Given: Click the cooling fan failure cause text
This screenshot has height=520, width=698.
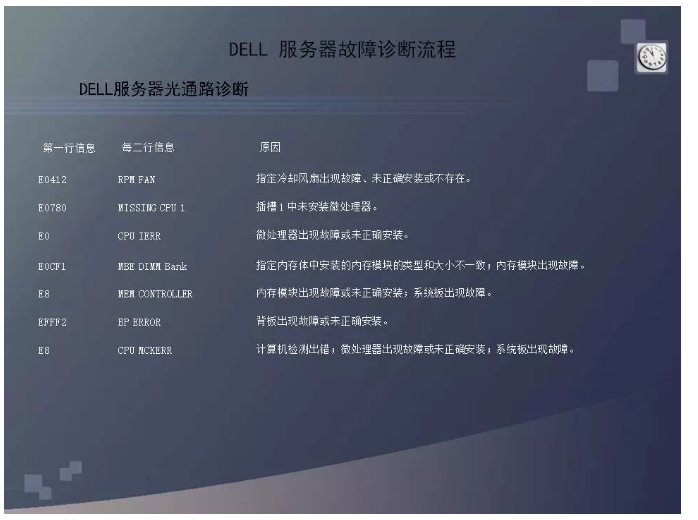Looking at the screenshot, I should point(363,179).
